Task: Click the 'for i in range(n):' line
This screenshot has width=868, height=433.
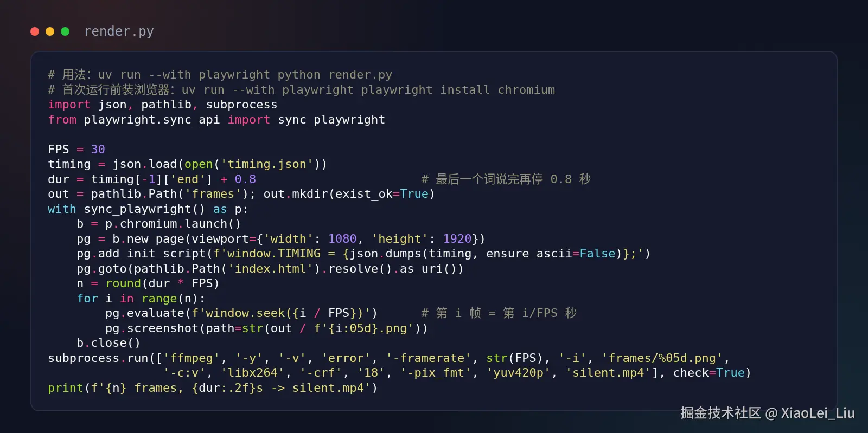Action: coord(141,299)
